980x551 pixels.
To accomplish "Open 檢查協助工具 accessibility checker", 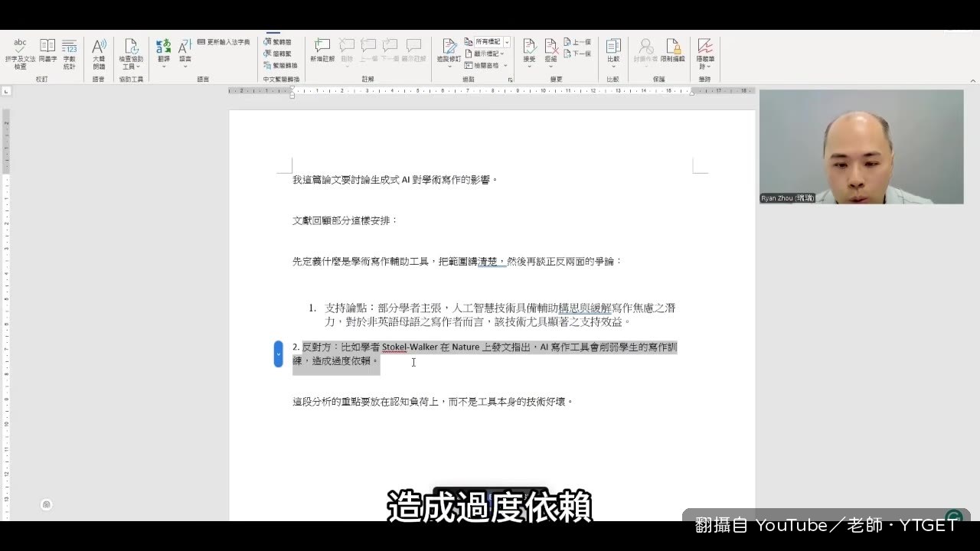I will click(131, 54).
